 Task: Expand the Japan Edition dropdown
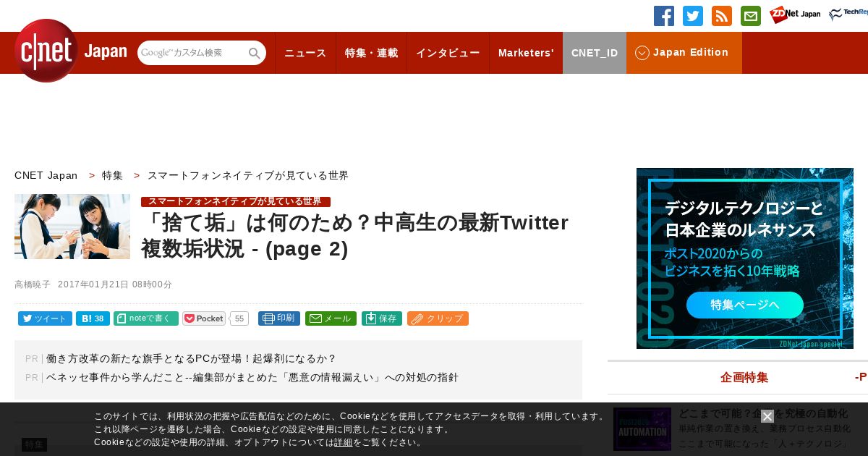point(684,53)
